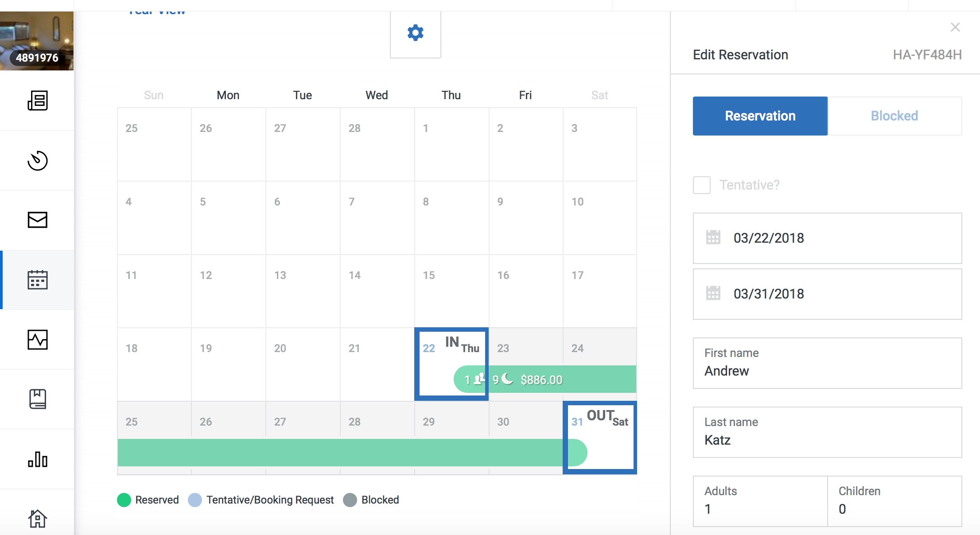Open the inbox envelope icon

tap(38, 220)
